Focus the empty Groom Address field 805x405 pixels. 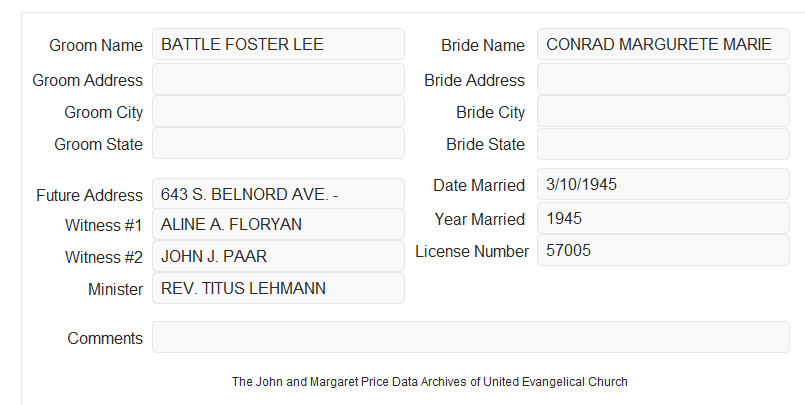(278, 80)
